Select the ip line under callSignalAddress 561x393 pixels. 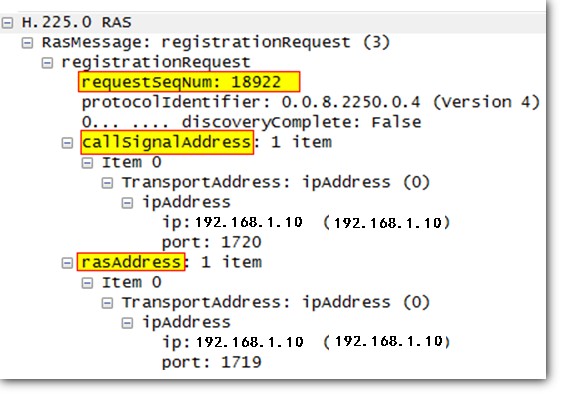pyautogui.click(x=306, y=223)
